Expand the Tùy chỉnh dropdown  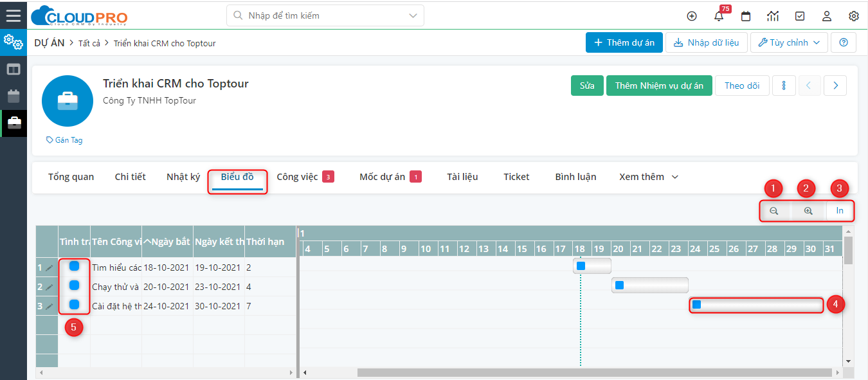pos(788,42)
